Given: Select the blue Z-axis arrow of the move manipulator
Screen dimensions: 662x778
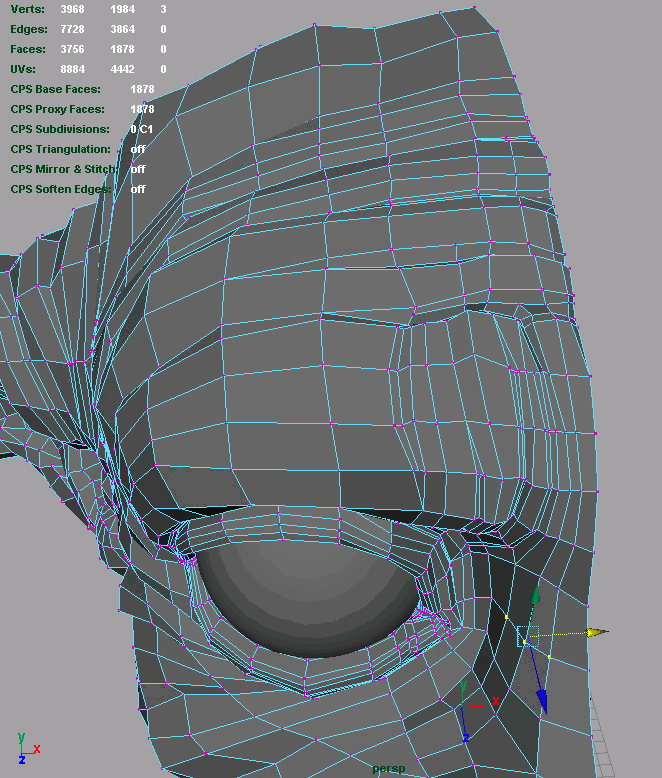Looking at the screenshot, I should 541,699.
